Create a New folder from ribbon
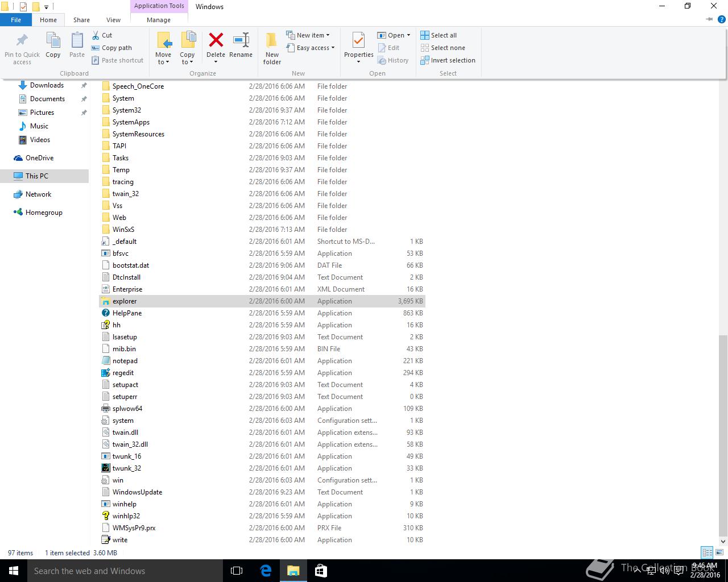728x582 pixels. [272, 48]
